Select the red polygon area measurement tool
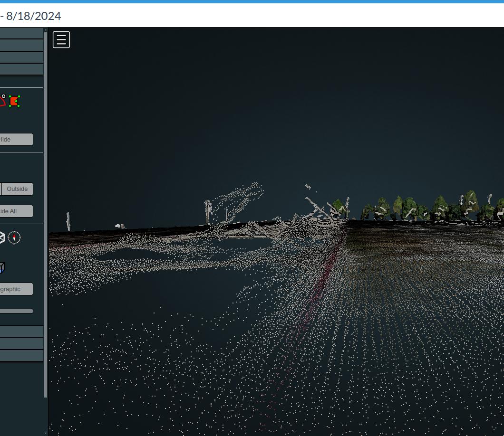Screen dimensions: 504x436 [x=14, y=101]
